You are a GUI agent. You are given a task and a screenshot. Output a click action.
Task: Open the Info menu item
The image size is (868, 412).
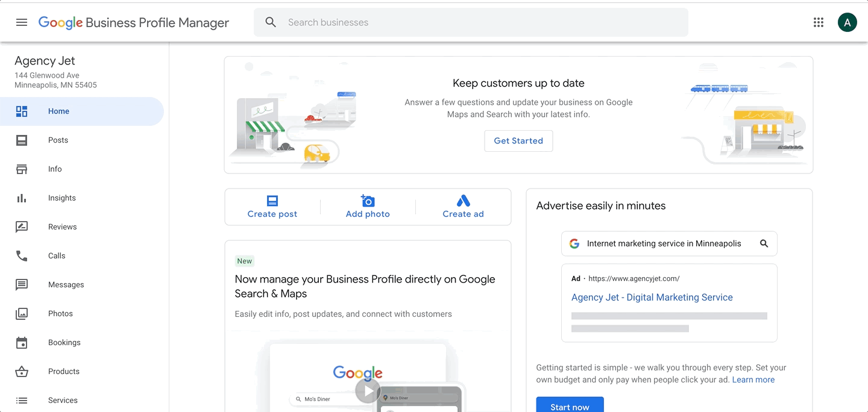(82, 169)
